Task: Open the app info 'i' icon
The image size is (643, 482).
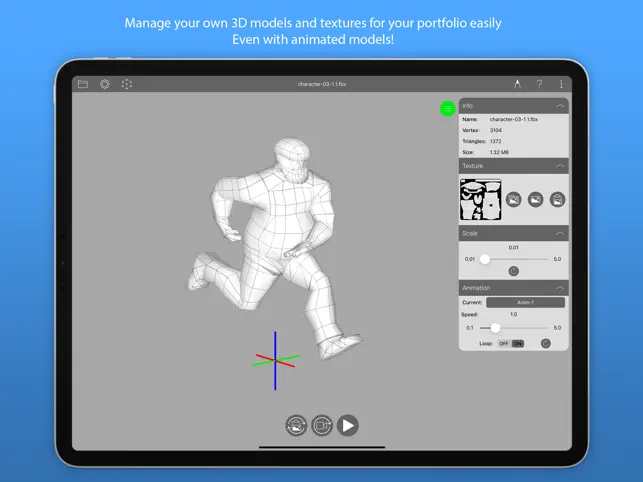Action: [x=561, y=84]
